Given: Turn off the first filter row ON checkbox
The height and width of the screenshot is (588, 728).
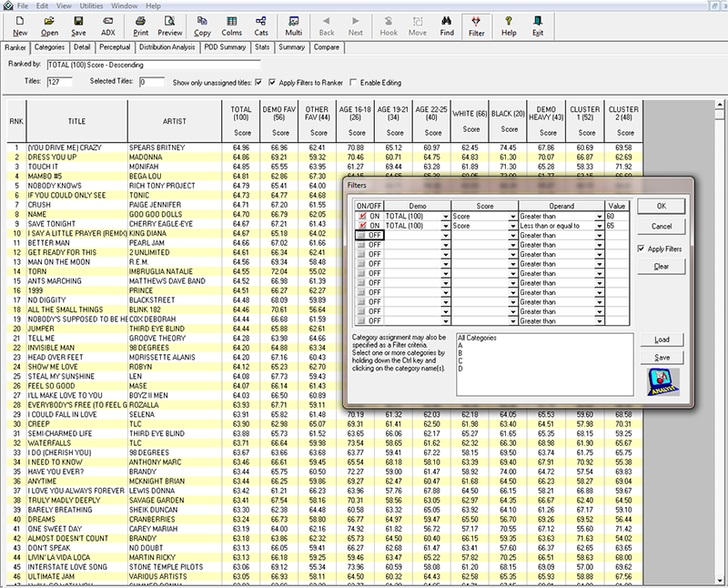Looking at the screenshot, I should (x=361, y=218).
